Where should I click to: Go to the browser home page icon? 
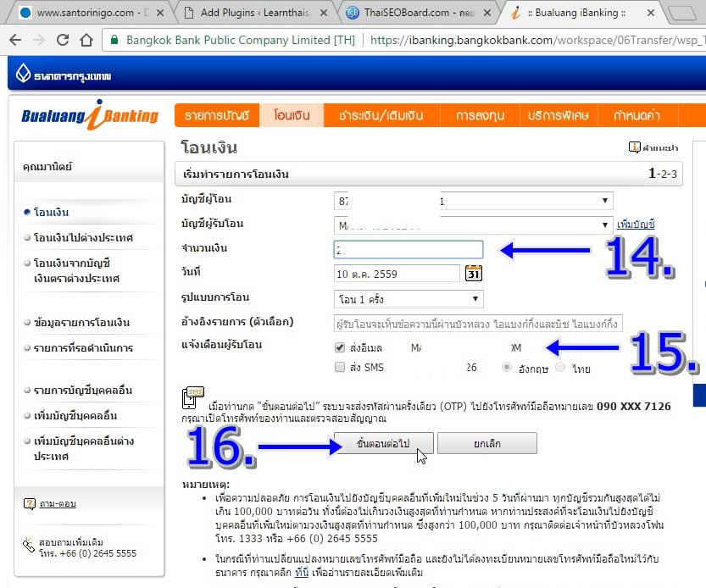(x=86, y=40)
